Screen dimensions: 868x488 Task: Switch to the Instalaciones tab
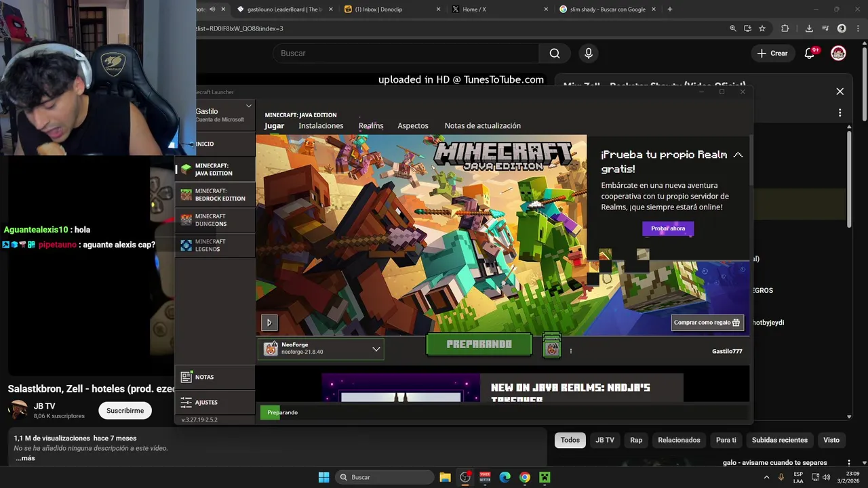(x=321, y=126)
